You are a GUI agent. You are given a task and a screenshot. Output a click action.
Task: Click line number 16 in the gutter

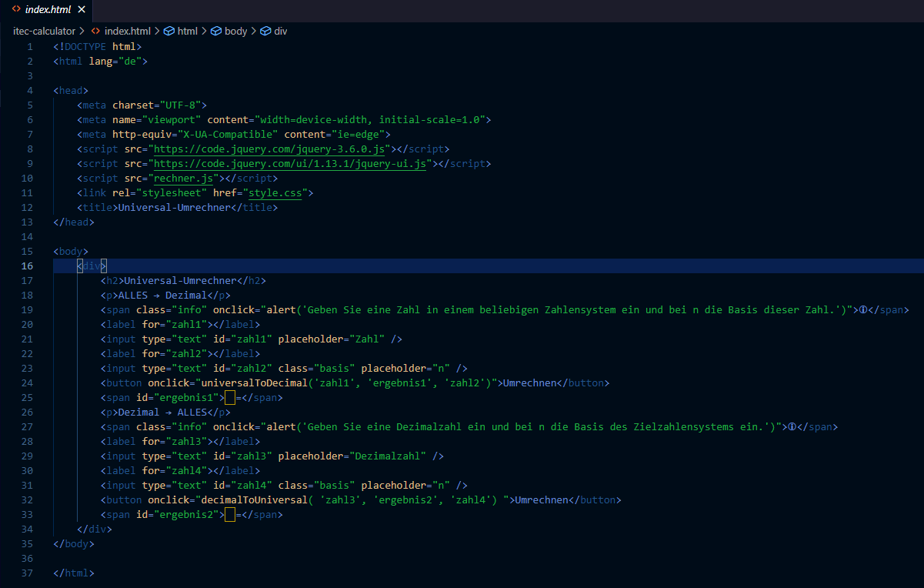[28, 266]
